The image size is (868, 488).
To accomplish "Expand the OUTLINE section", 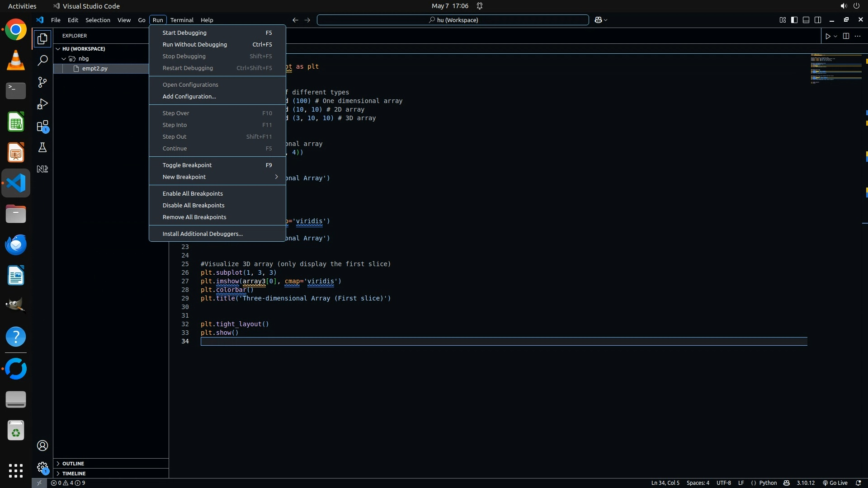I will pyautogui.click(x=73, y=464).
